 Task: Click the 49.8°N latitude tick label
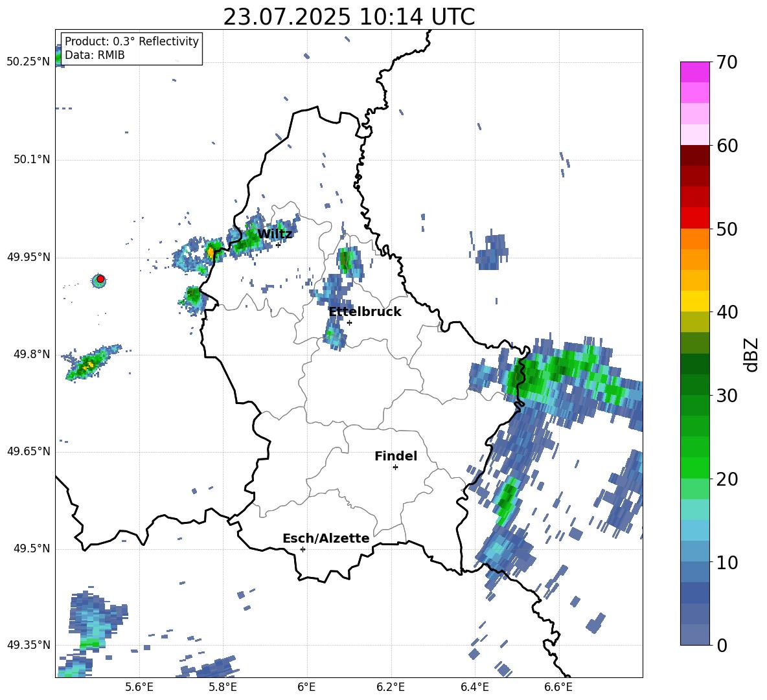point(32,354)
